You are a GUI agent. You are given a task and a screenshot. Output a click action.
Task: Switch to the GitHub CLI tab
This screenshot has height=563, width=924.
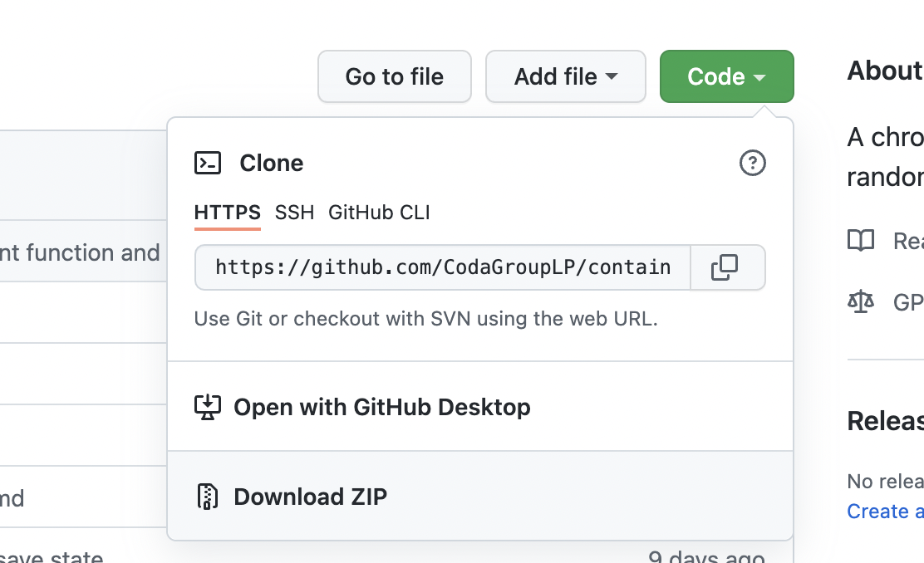[x=379, y=213]
